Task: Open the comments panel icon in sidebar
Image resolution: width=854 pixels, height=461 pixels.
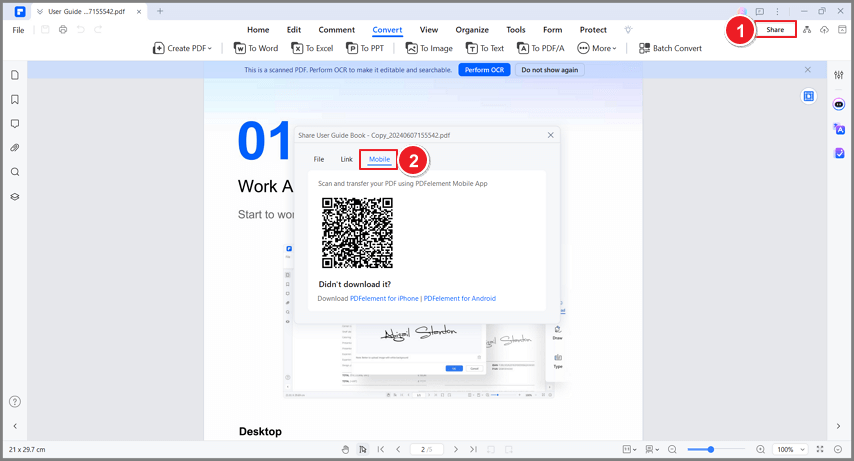Action: click(x=15, y=124)
